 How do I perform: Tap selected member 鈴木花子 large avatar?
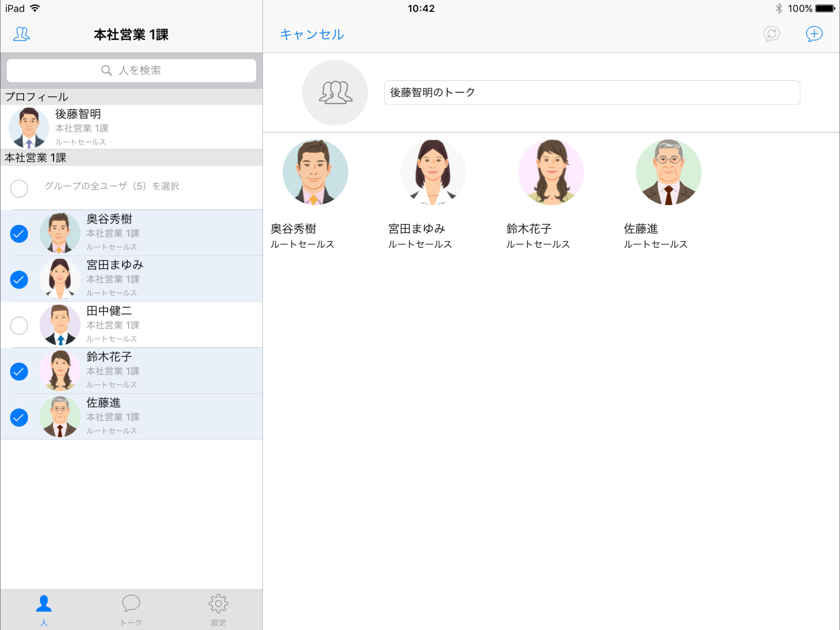(551, 172)
